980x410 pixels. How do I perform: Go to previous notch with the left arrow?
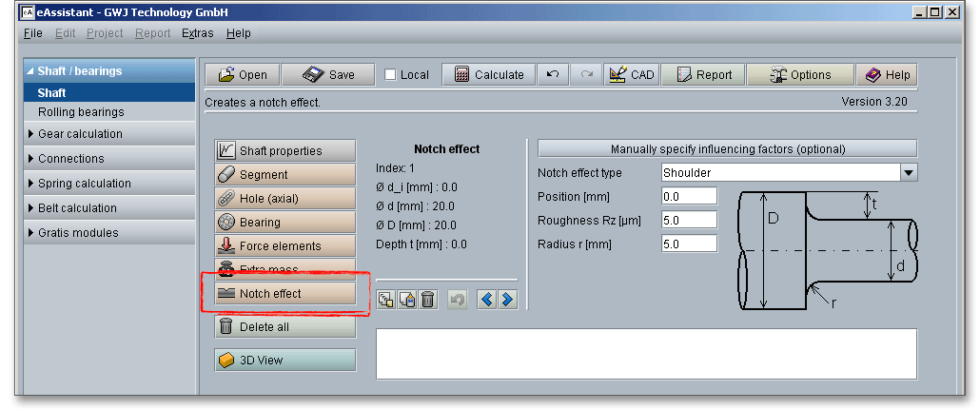487,300
